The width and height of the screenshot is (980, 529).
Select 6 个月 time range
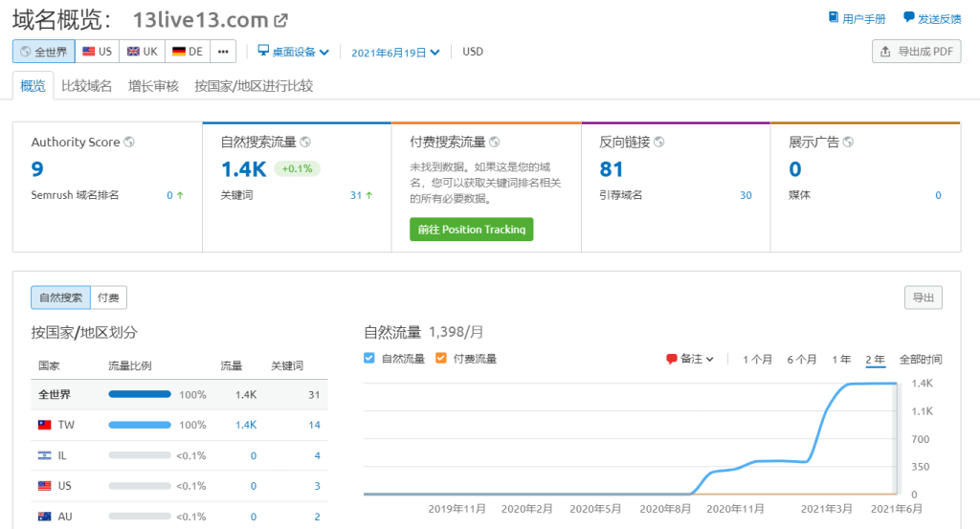point(802,359)
